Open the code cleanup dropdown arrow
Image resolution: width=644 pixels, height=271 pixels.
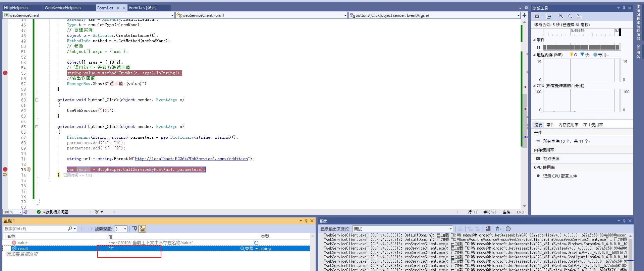click(102, 212)
